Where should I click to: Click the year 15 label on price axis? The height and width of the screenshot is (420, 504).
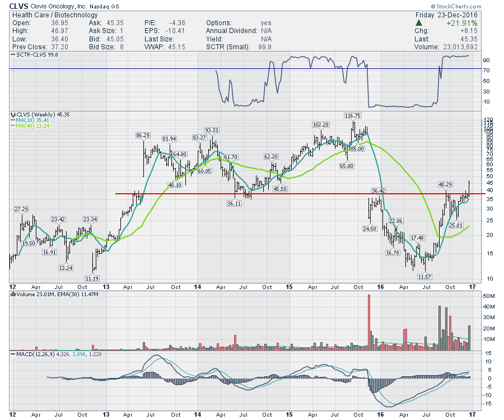[289, 287]
